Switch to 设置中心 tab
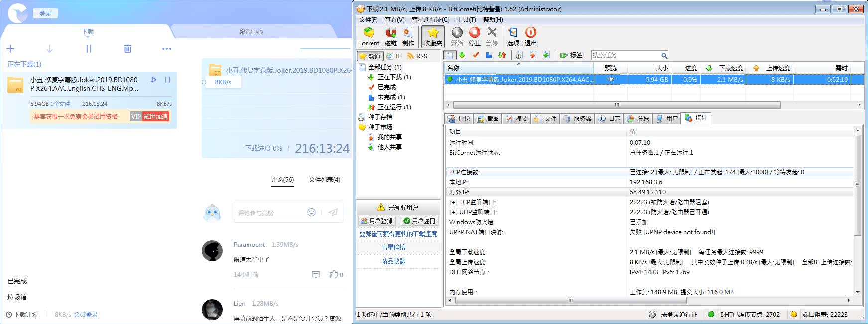This screenshot has width=868, height=324. [251, 32]
